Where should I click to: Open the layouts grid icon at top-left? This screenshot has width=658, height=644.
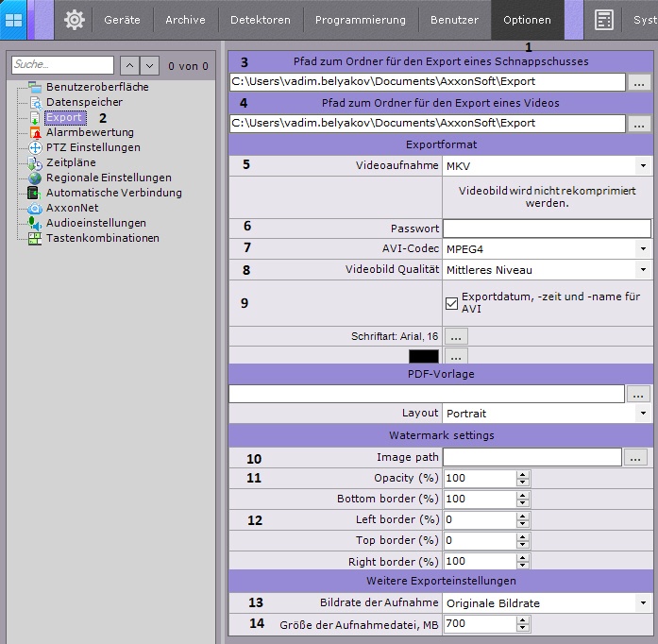(14, 19)
